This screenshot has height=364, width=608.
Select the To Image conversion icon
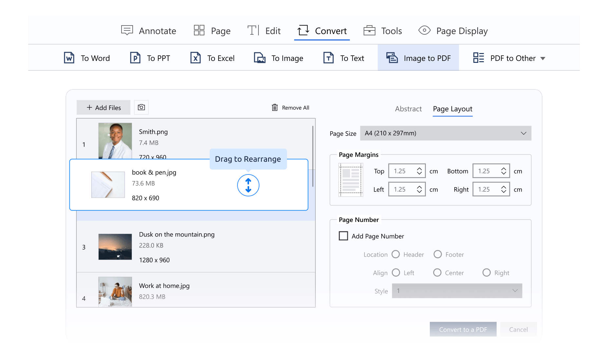pyautogui.click(x=260, y=58)
